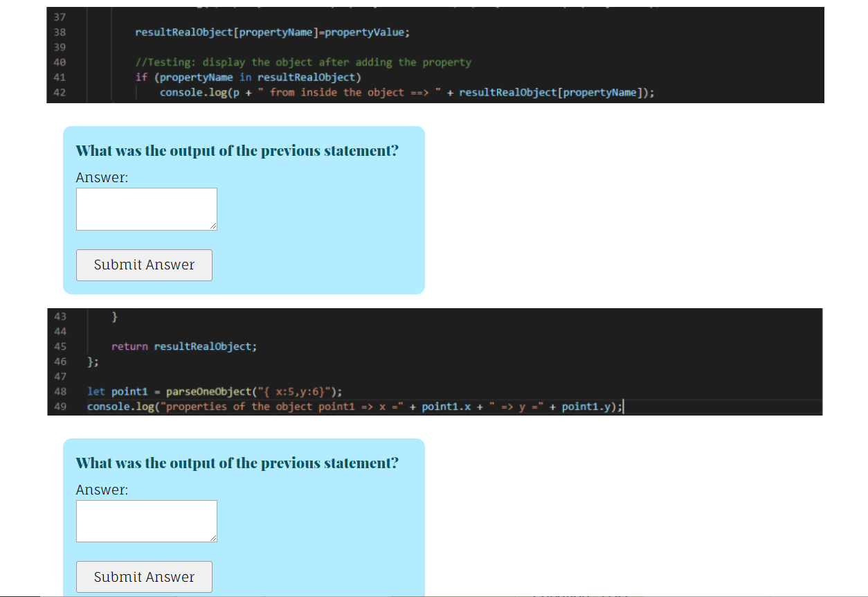Click line number 38
This screenshot has height=597, width=868.
60,33
